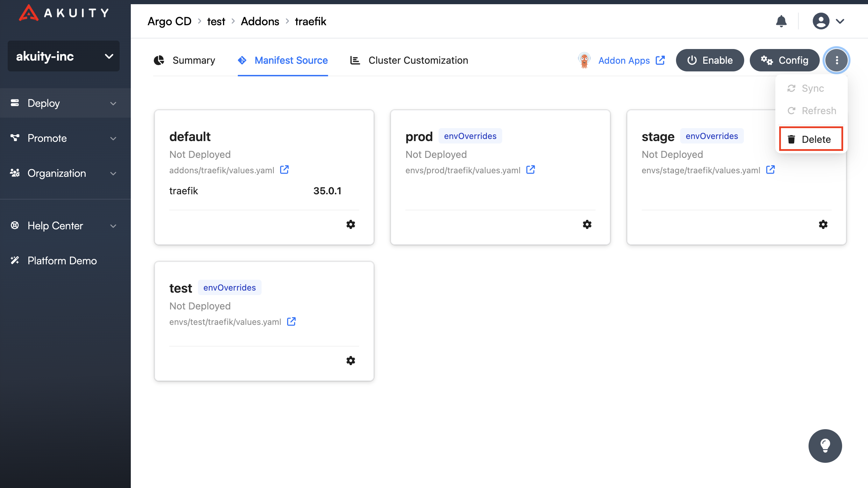Viewport: 868px width, 488px height.
Task: Choose Delete from the actions menu
Action: coord(811,139)
